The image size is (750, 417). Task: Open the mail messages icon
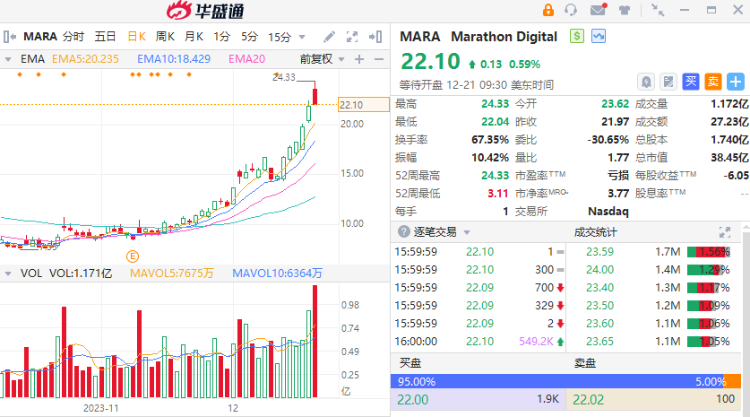pyautogui.click(x=598, y=10)
